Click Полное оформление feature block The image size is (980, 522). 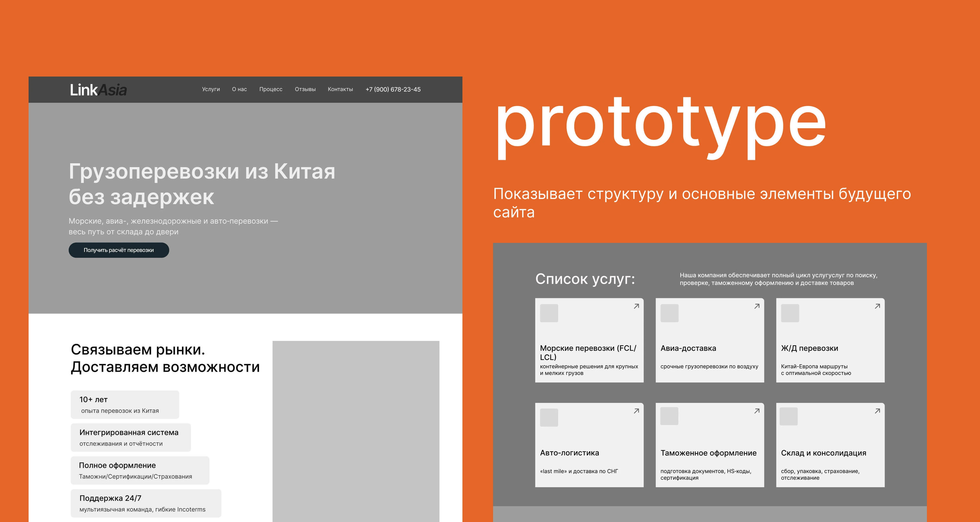pyautogui.click(x=140, y=470)
